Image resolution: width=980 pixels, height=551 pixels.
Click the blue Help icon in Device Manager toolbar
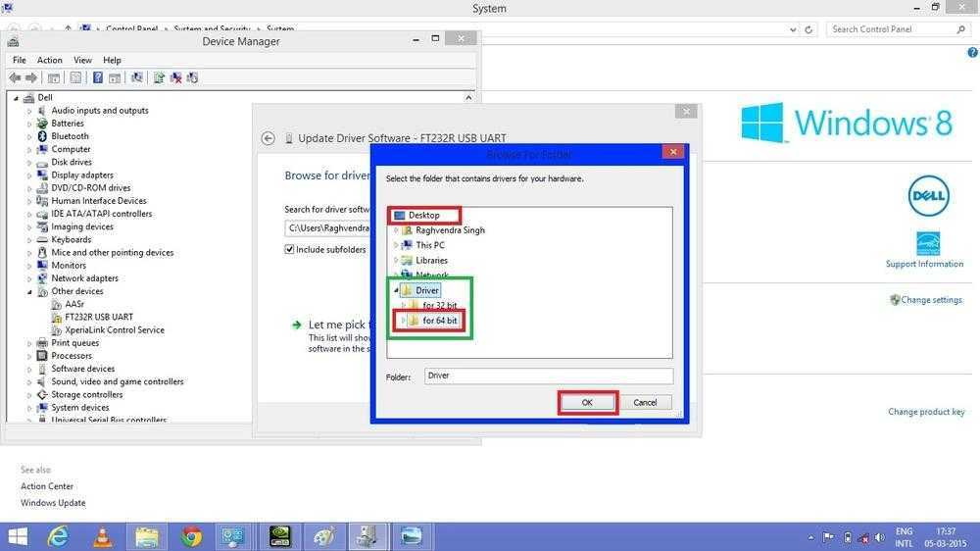tap(98, 77)
